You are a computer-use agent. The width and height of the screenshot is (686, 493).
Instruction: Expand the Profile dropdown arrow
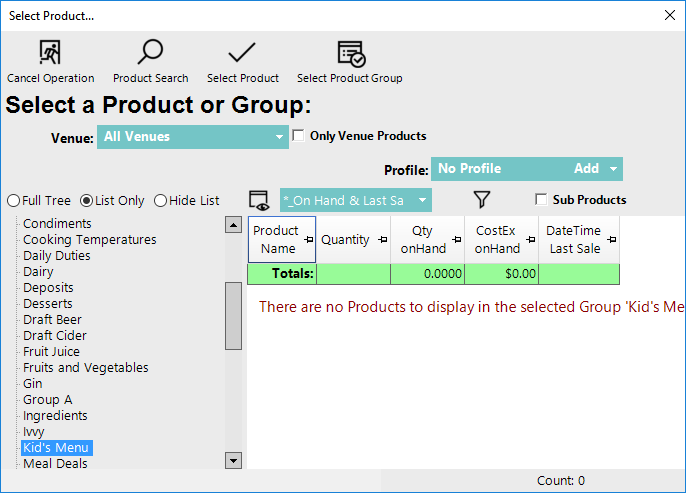(x=613, y=169)
